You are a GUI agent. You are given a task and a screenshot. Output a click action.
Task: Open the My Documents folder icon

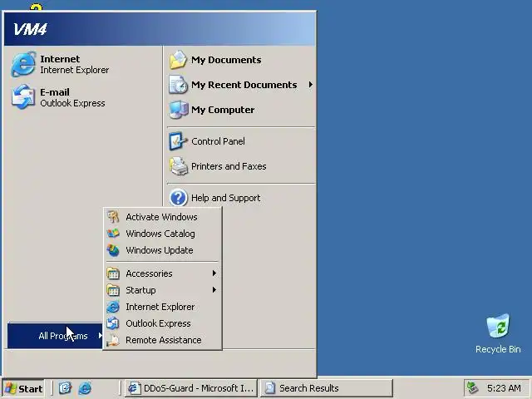click(x=178, y=60)
